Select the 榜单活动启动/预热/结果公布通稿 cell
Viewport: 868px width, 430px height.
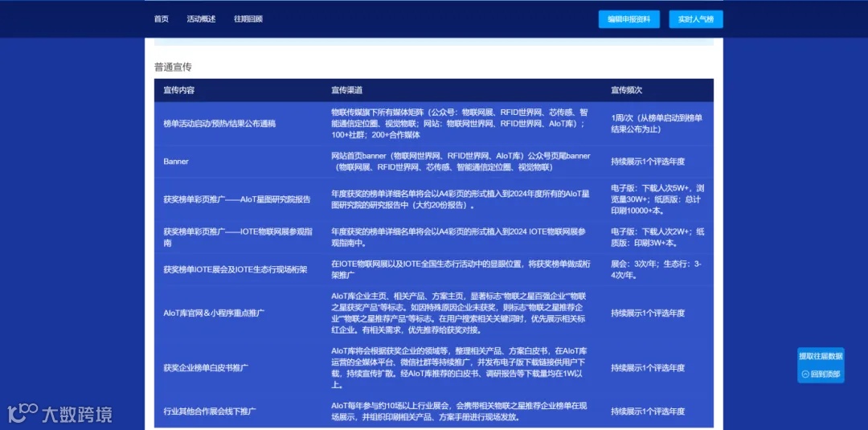coord(219,124)
